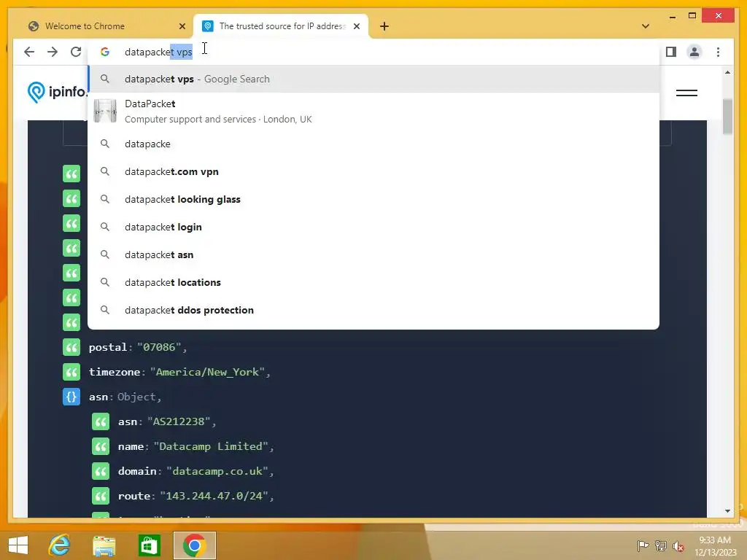Select the trusted source for IP tab
The height and width of the screenshot is (560, 747).
(281, 26)
